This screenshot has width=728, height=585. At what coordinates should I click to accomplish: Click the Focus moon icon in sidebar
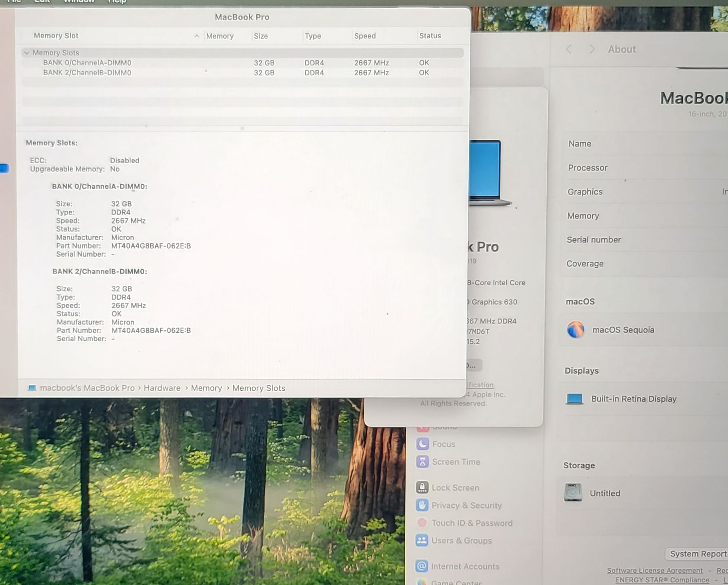(422, 444)
